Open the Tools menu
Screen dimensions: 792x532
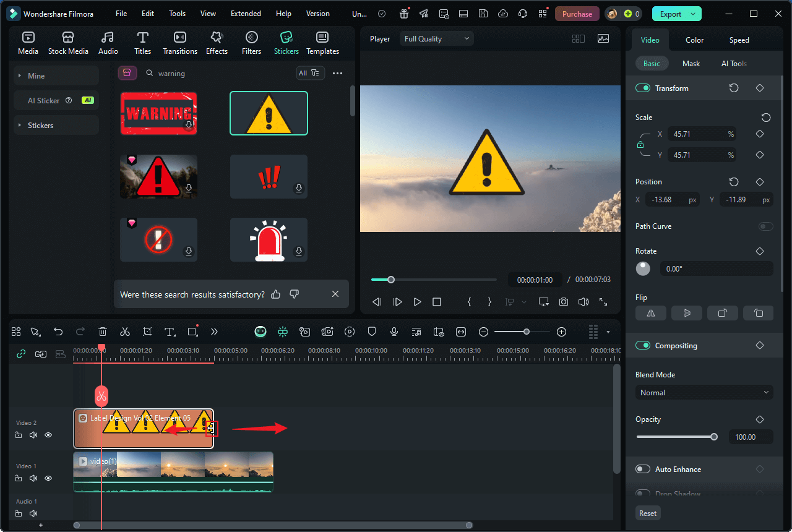coord(177,13)
